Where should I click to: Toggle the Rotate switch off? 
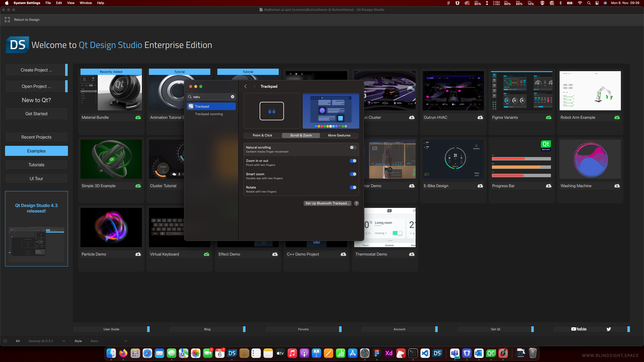point(353,188)
